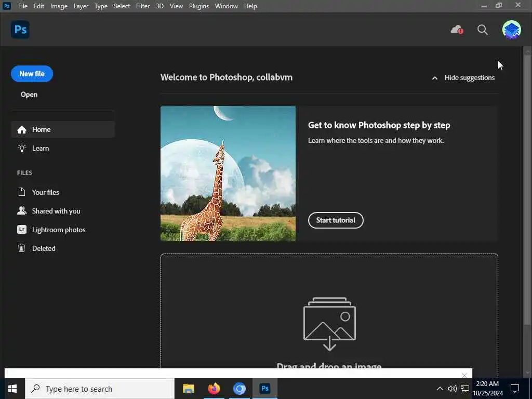Viewport: 532px width, 399px height.
Task: Click the Photoshop taskbar icon
Action: [x=265, y=389]
